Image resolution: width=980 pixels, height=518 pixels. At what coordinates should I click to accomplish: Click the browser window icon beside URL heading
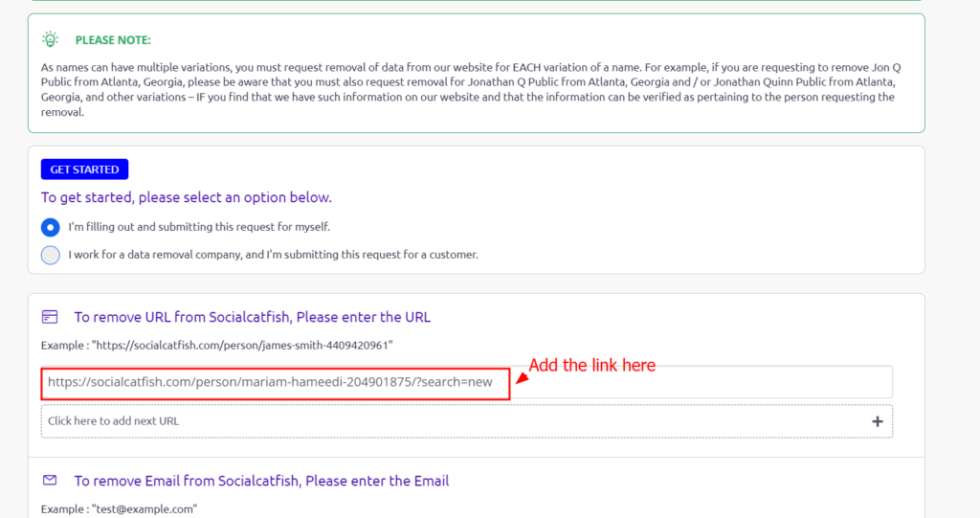[50, 317]
